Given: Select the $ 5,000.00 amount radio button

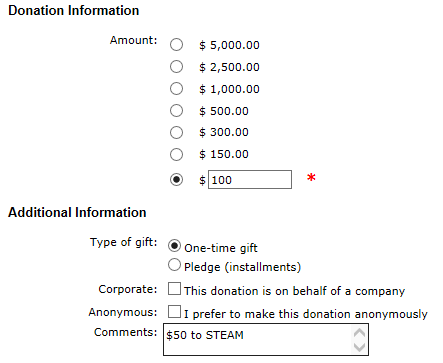Looking at the screenshot, I should 176,45.
